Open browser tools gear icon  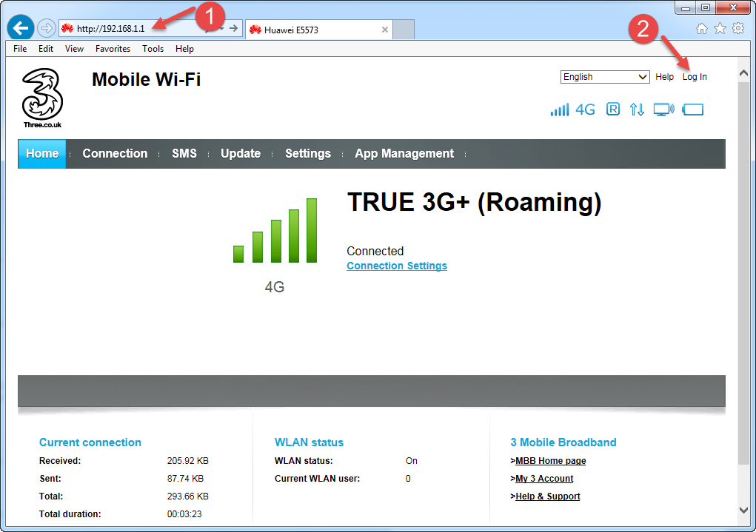(x=738, y=28)
